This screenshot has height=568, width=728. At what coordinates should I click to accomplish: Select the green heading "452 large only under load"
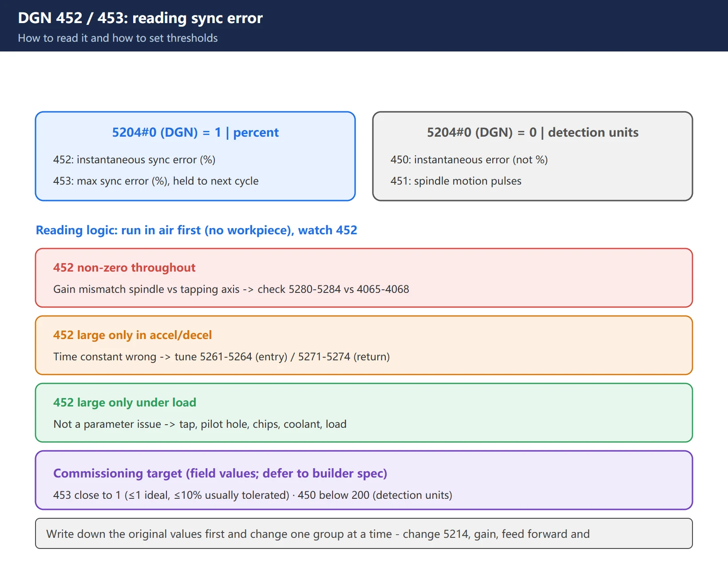[125, 402]
